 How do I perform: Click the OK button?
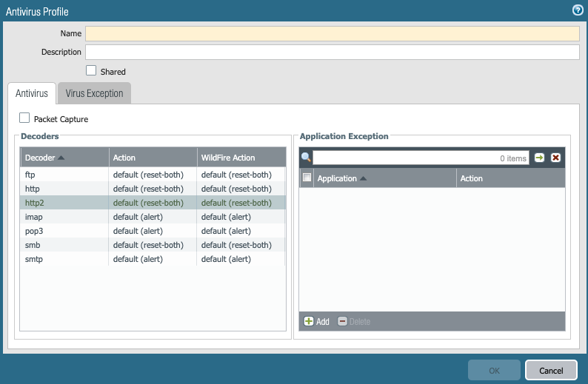pyautogui.click(x=494, y=370)
